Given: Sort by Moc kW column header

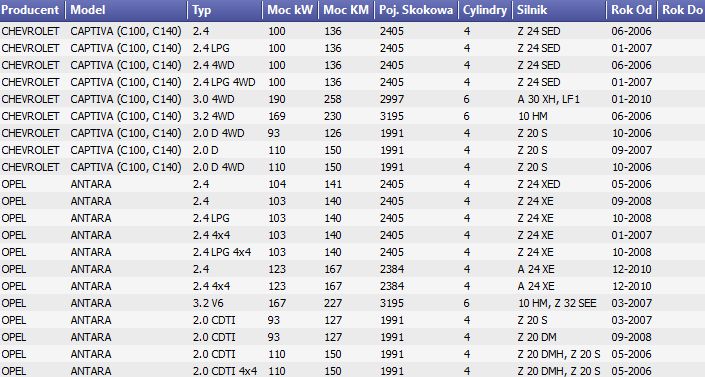Looking at the screenshot, I should tap(290, 10).
